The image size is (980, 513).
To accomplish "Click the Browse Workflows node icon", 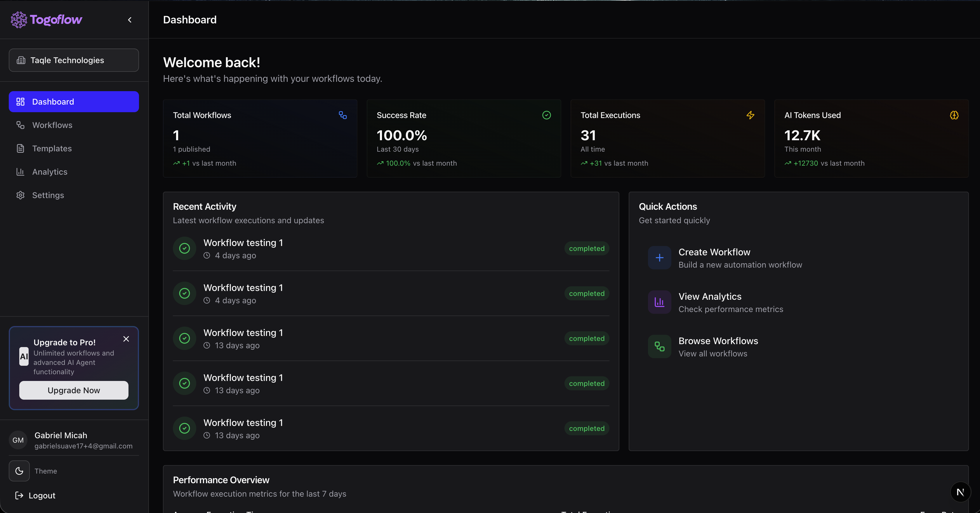I will (x=659, y=346).
